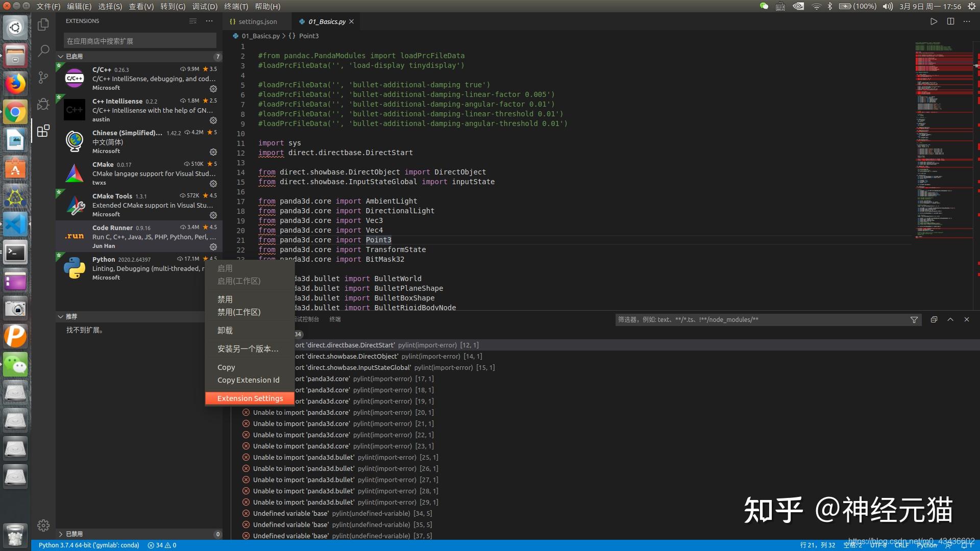
Task: Click the gear icon for Code Runner
Action: pos(213,247)
